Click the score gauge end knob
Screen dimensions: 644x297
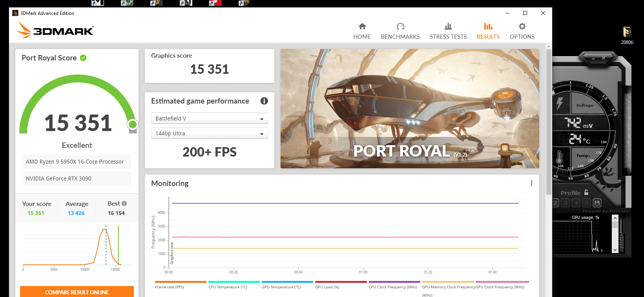[x=133, y=124]
